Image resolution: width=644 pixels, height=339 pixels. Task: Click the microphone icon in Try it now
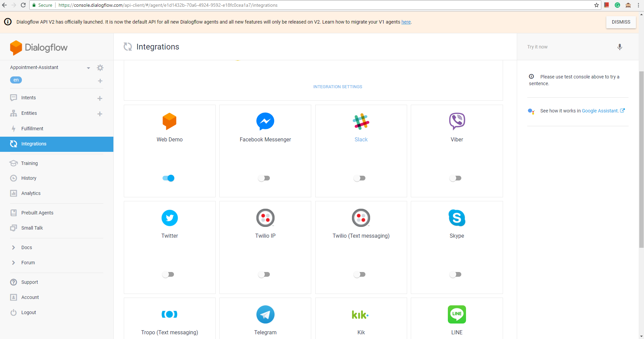[x=619, y=47]
